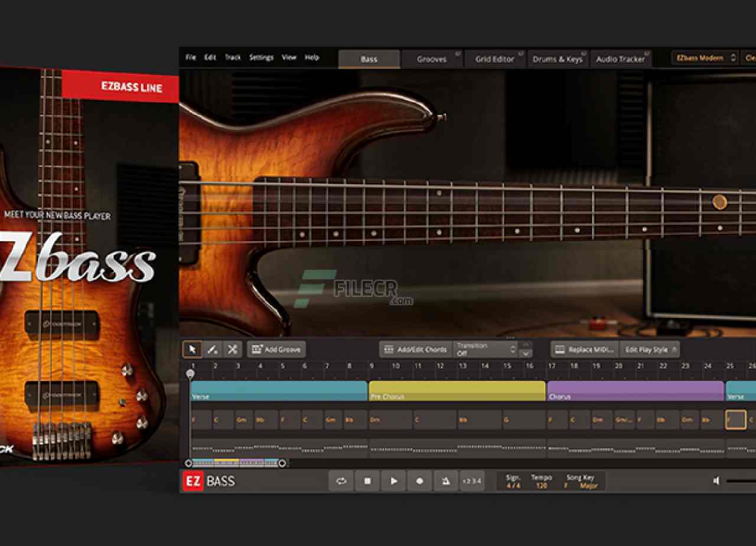
Task: Pop out the Grid Editor tab icon
Action: [522, 54]
